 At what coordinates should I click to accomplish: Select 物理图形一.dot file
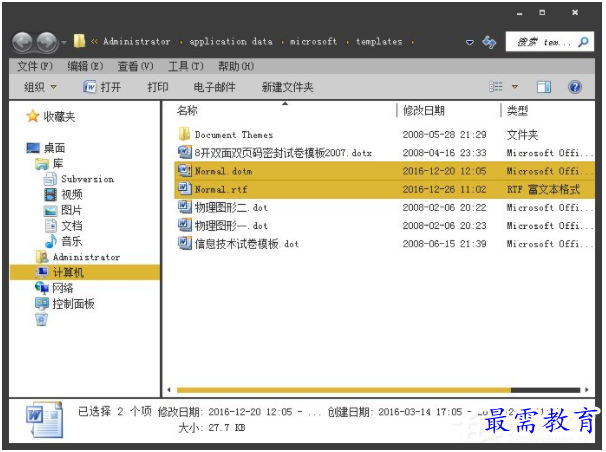tap(384, 226)
